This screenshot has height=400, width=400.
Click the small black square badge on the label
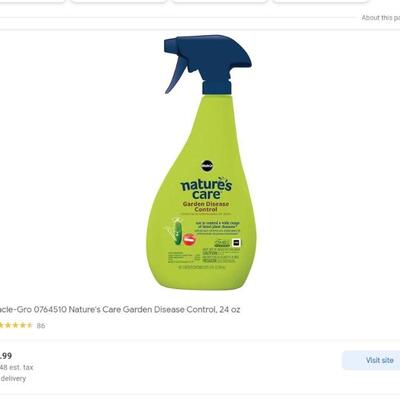point(236,242)
